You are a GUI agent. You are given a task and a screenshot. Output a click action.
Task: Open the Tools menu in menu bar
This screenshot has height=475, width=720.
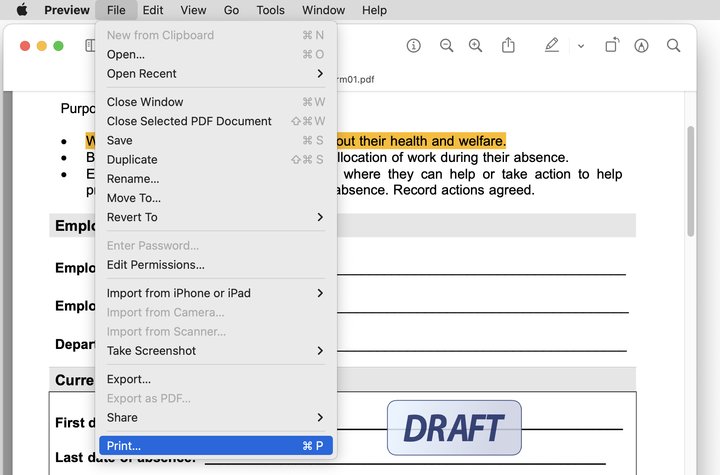tap(270, 10)
